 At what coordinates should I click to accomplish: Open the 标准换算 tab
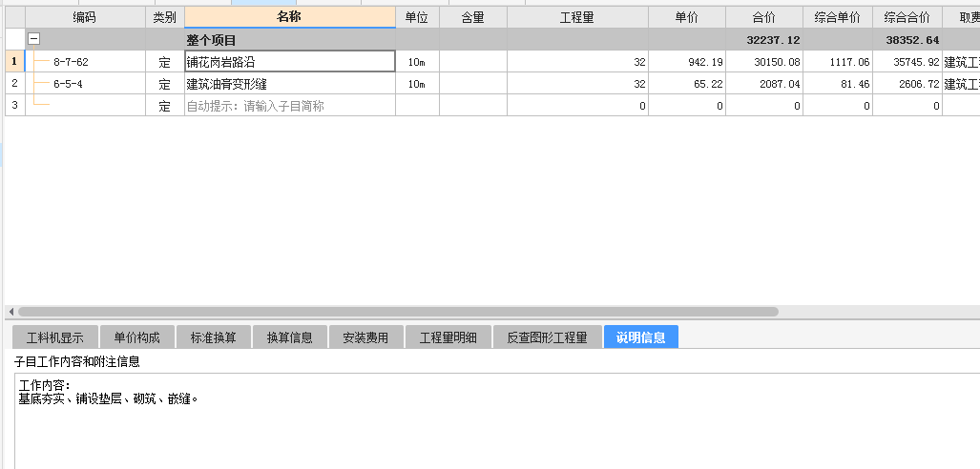click(214, 337)
